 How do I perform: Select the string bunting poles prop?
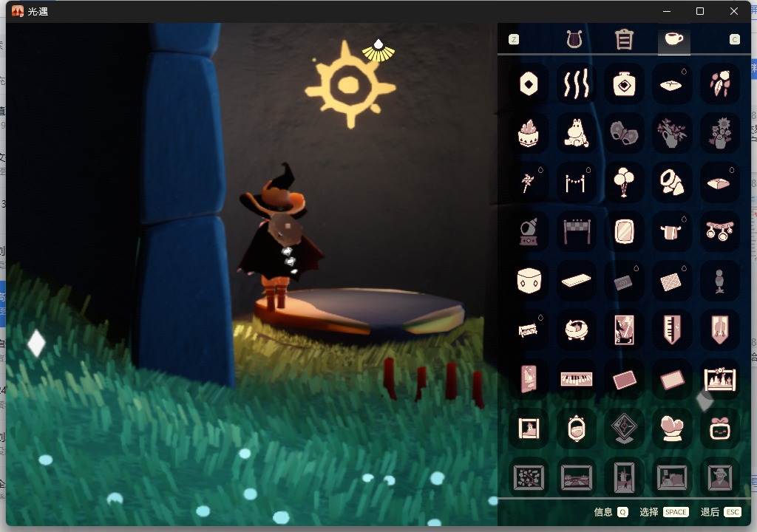(576, 183)
